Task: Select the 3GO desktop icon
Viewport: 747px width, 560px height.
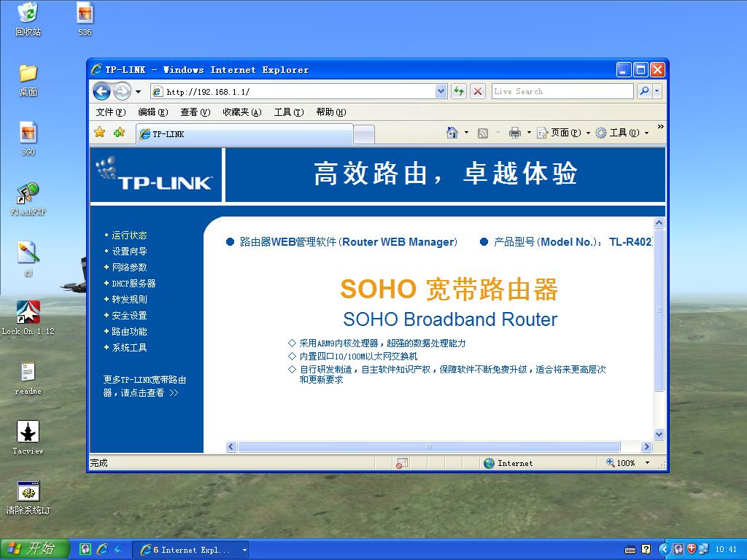Action: coord(28,139)
